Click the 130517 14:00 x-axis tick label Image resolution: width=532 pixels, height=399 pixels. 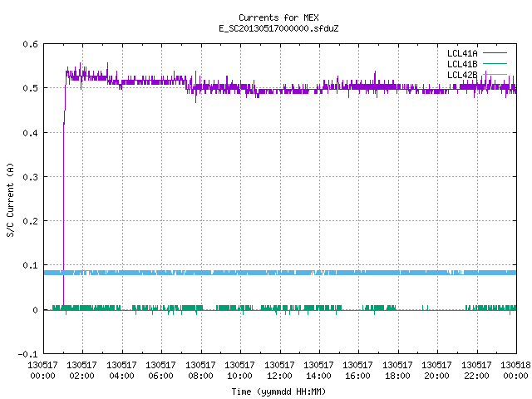318,371
